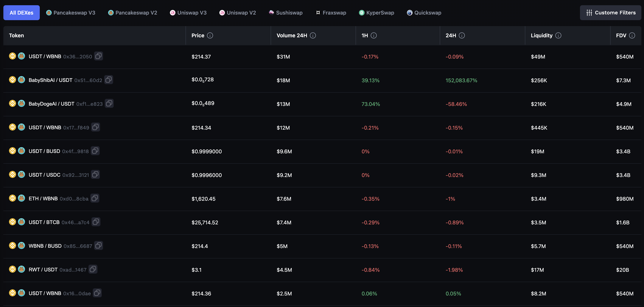Screen dimensions: 644x307
Task: Click the Liquidity info icon
Action: click(x=558, y=35)
